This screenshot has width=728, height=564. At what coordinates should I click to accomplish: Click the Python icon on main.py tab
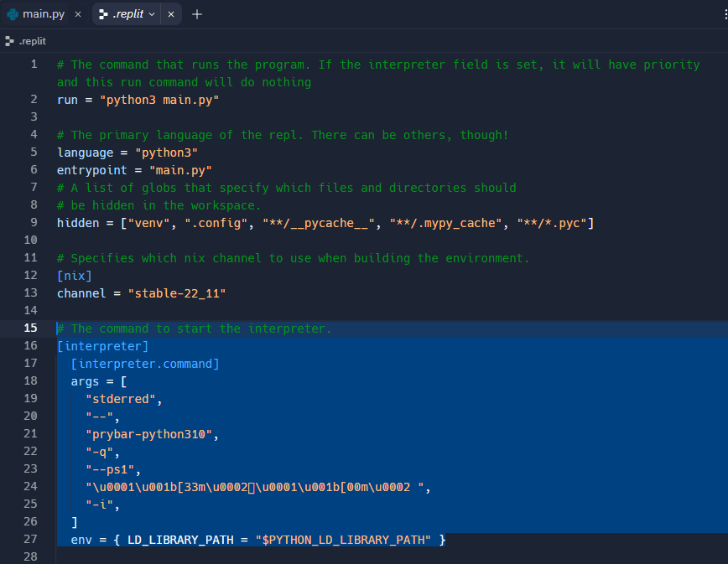(13, 14)
